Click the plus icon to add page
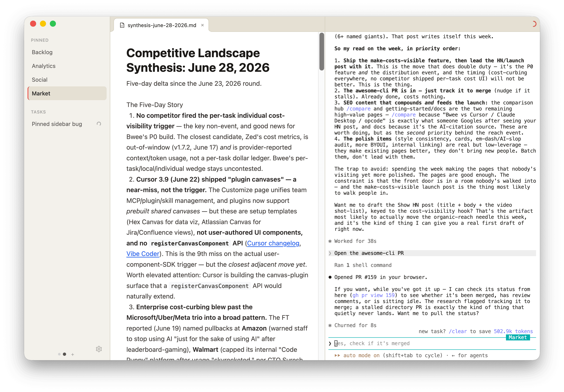Viewport: 564px width, 392px height. point(73,354)
